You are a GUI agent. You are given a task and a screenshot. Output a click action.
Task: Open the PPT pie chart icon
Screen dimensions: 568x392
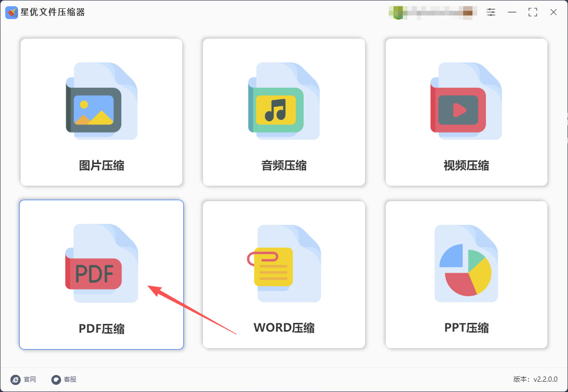point(466,263)
